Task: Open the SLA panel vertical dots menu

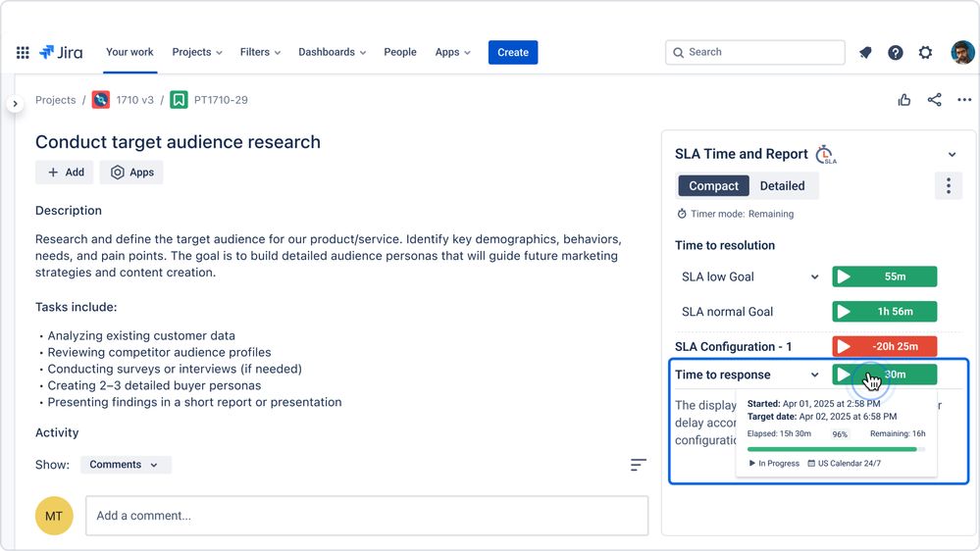Action: pos(949,185)
